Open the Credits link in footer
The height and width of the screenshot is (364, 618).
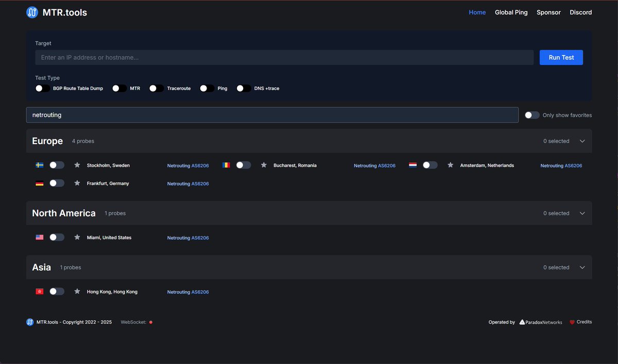584,322
